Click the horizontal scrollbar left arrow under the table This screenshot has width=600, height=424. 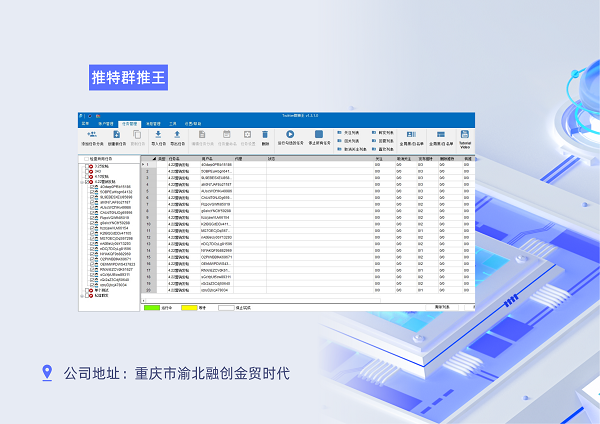143,301
